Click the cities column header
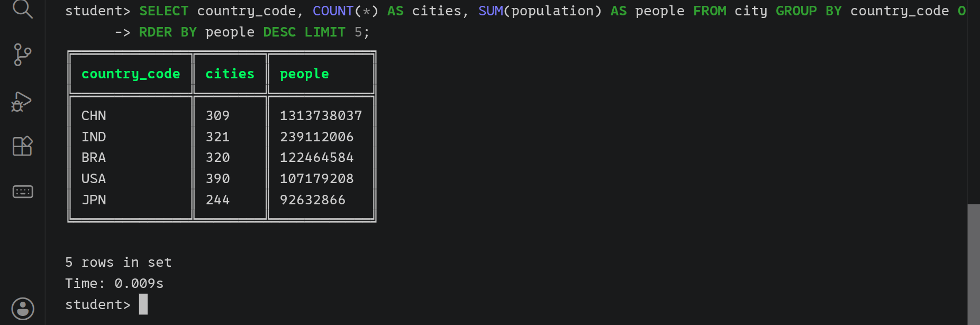The width and height of the screenshot is (980, 325). [x=230, y=74]
